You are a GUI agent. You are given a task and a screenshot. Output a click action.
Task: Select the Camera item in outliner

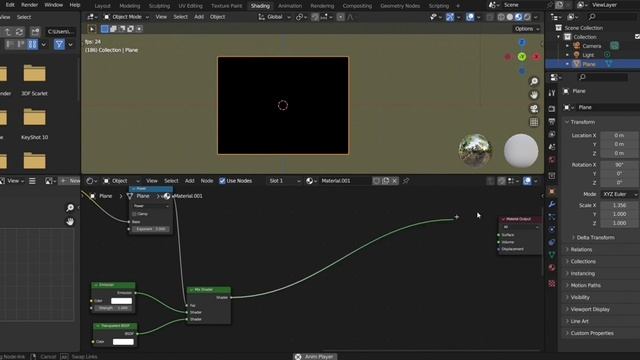591,46
